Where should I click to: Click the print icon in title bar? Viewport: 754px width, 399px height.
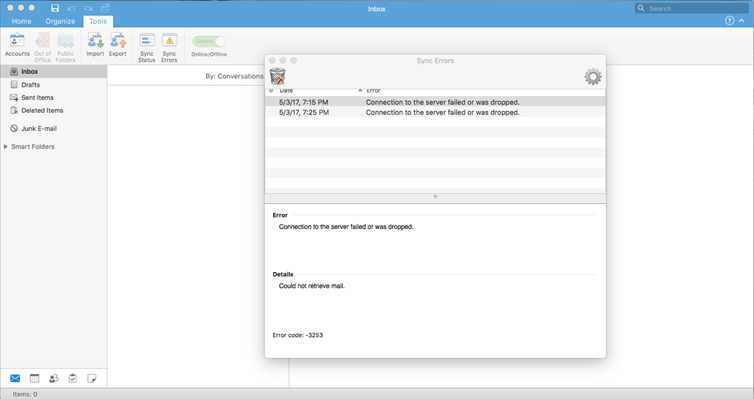click(105, 8)
